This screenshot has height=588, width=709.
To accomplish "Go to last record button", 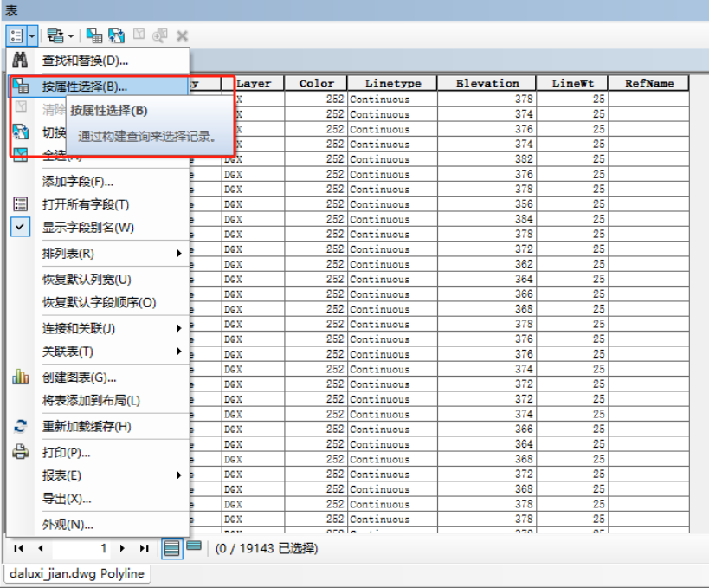I will pos(144,548).
